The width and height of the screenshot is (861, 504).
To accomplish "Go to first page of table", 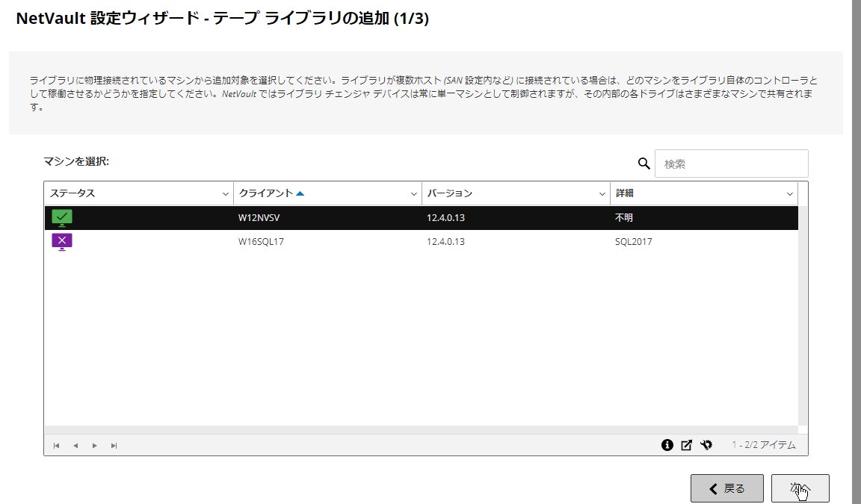I will (57, 445).
